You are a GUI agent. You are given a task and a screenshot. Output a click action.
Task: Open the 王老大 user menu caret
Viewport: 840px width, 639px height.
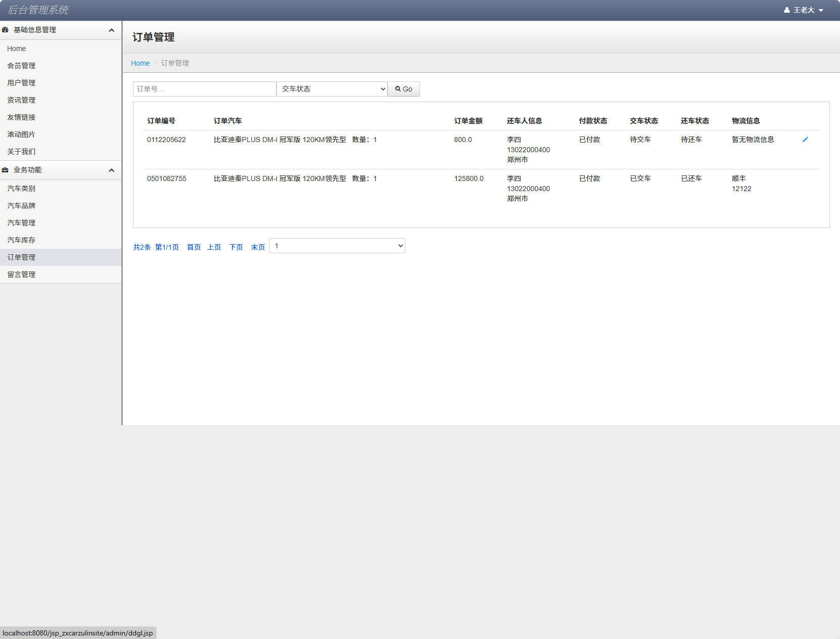coord(821,11)
